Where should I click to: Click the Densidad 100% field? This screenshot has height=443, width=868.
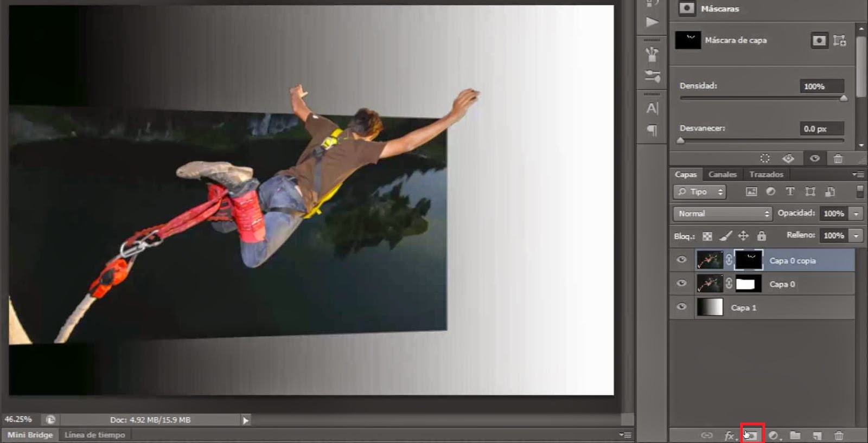coord(822,86)
